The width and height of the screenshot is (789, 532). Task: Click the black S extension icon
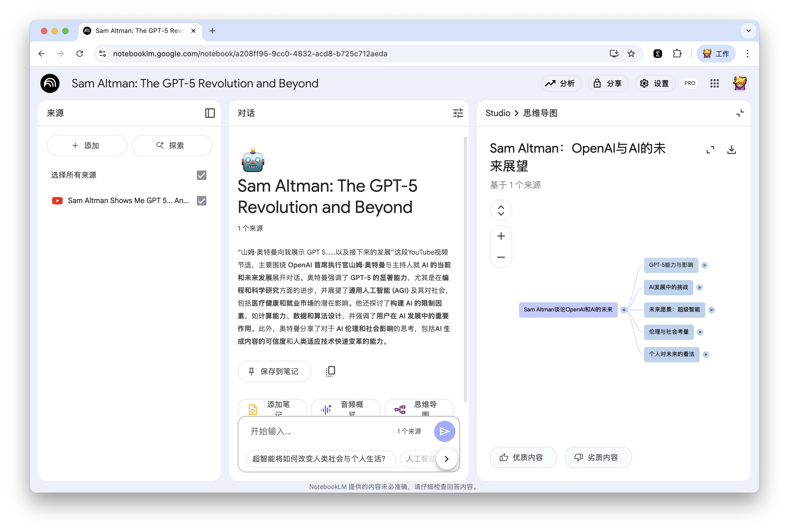(657, 54)
